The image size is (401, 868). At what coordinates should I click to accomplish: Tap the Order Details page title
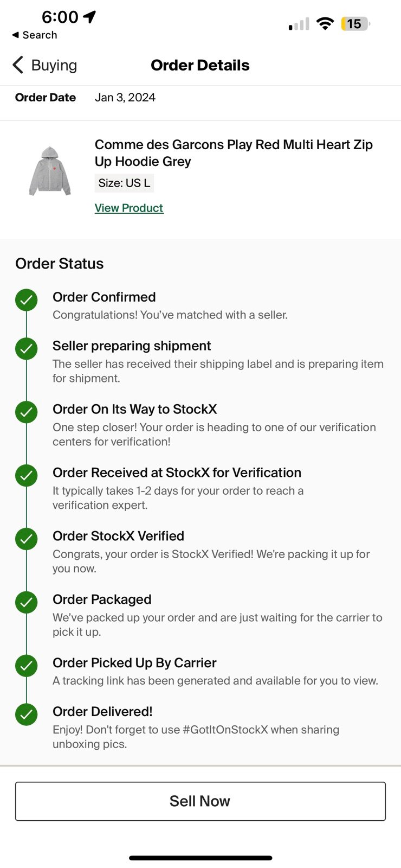click(x=200, y=65)
